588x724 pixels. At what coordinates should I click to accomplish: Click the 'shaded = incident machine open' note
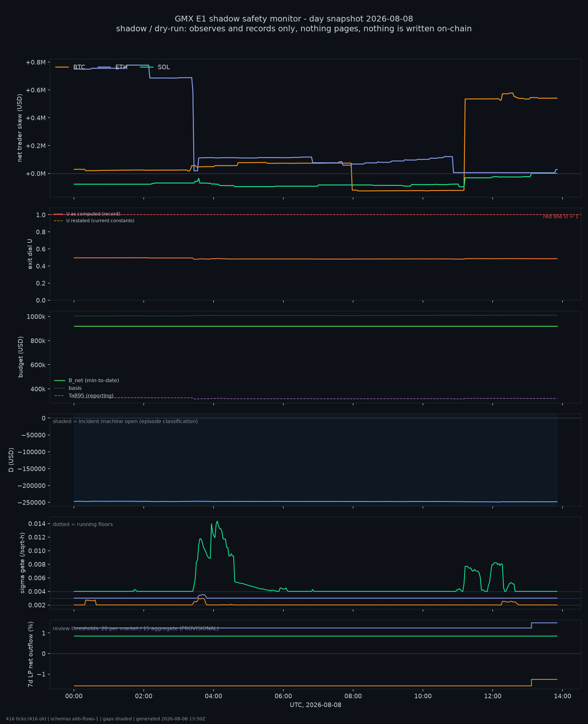(125, 421)
